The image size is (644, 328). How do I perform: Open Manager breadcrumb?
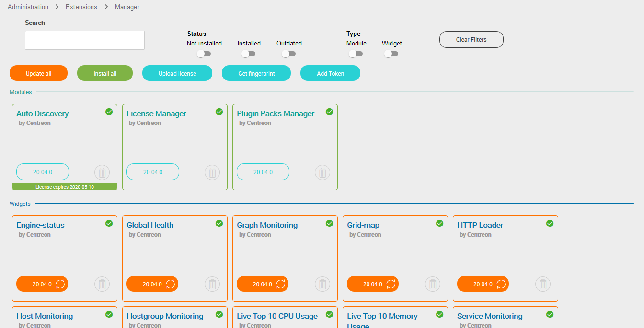pyautogui.click(x=127, y=7)
